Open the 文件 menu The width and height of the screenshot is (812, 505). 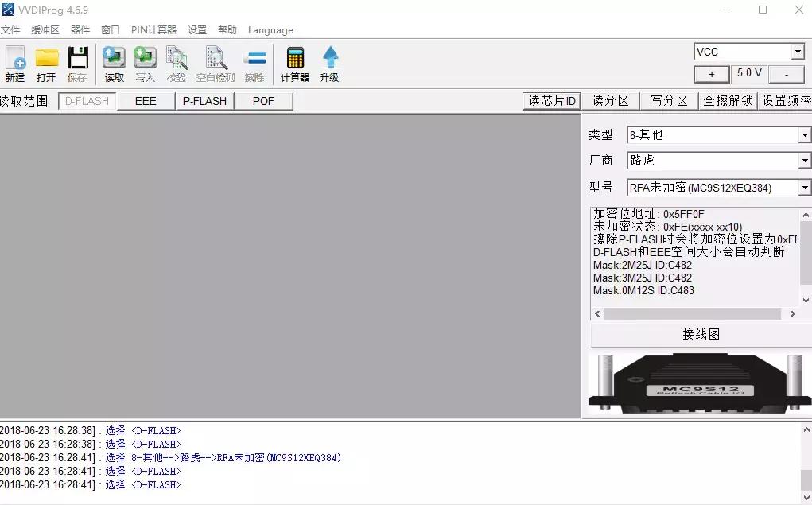click(10, 30)
